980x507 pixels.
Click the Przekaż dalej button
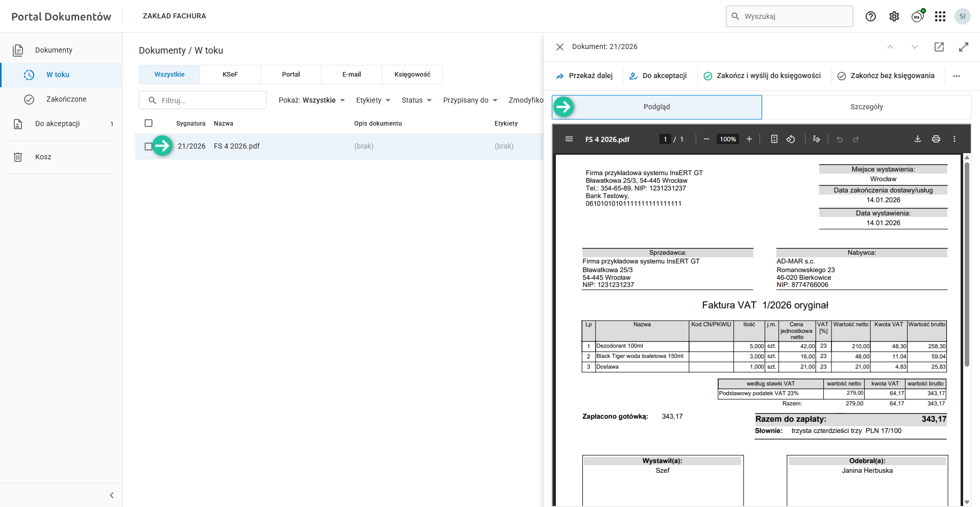[584, 76]
